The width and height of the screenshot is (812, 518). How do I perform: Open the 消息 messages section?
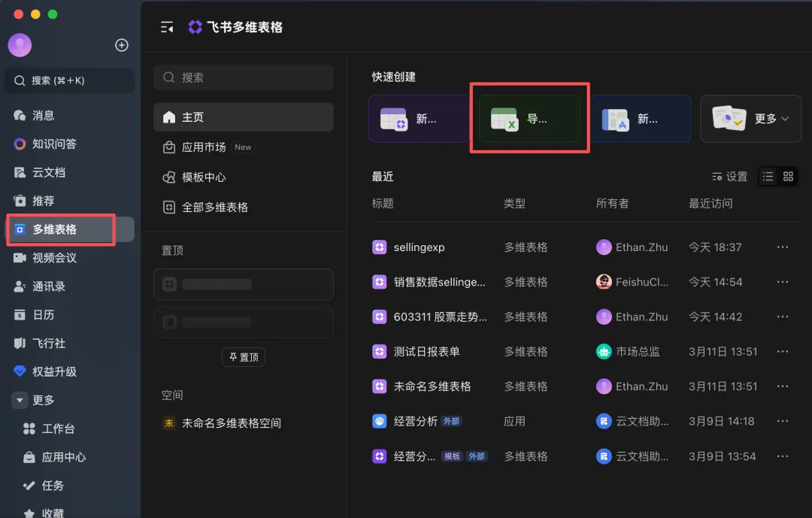(x=69, y=116)
